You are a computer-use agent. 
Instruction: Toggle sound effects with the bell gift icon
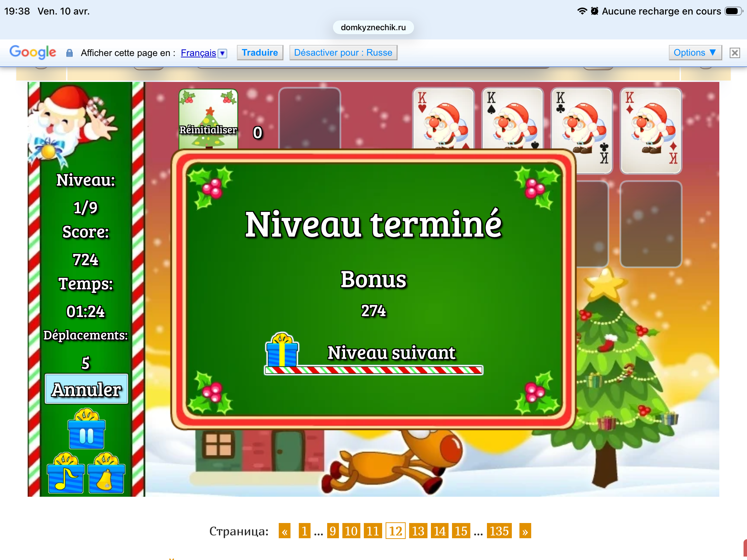106,475
